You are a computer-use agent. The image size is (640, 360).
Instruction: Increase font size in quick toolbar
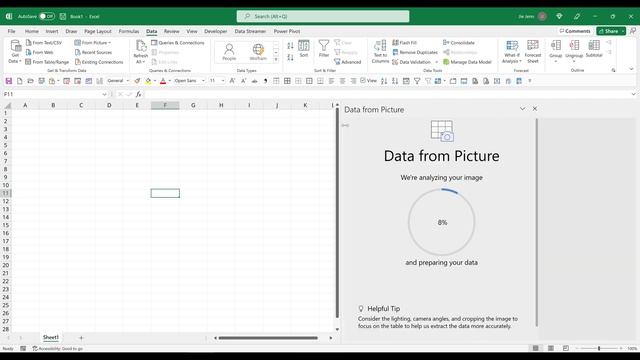[x=232, y=81]
